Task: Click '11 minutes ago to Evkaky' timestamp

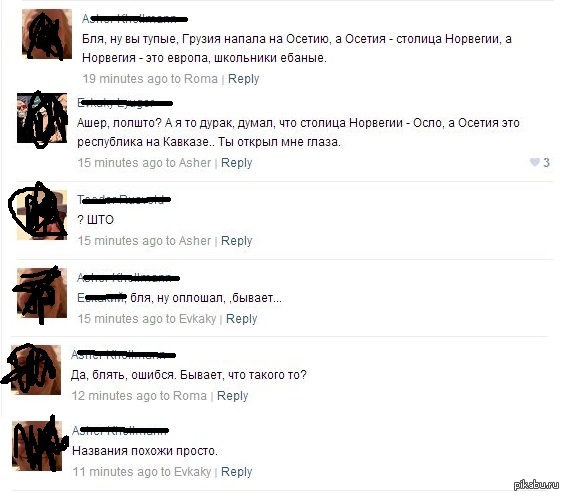Action: tap(142, 472)
